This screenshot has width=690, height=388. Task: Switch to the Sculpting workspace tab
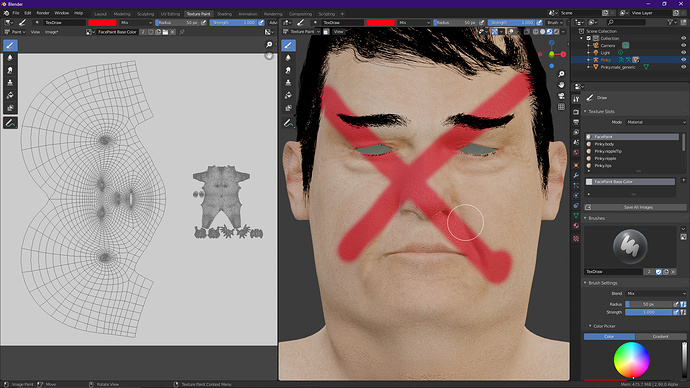point(145,14)
